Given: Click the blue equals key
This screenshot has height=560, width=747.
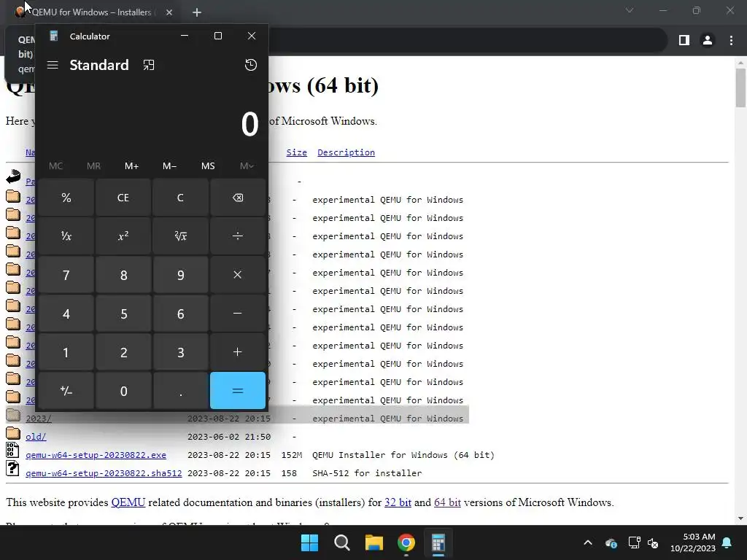Looking at the screenshot, I should tap(237, 391).
